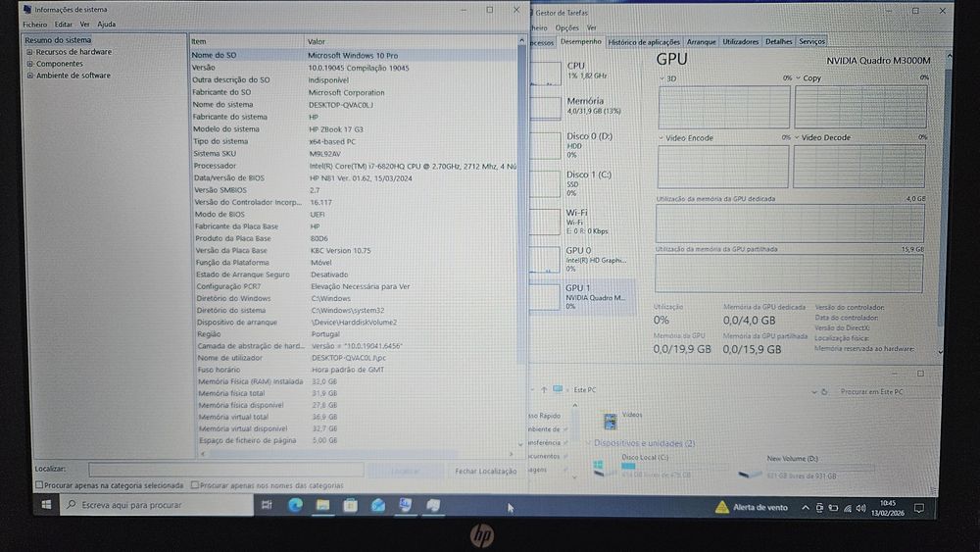Open the Mail app from the taskbar
Viewport: 980px width, 552px height.
click(x=378, y=505)
